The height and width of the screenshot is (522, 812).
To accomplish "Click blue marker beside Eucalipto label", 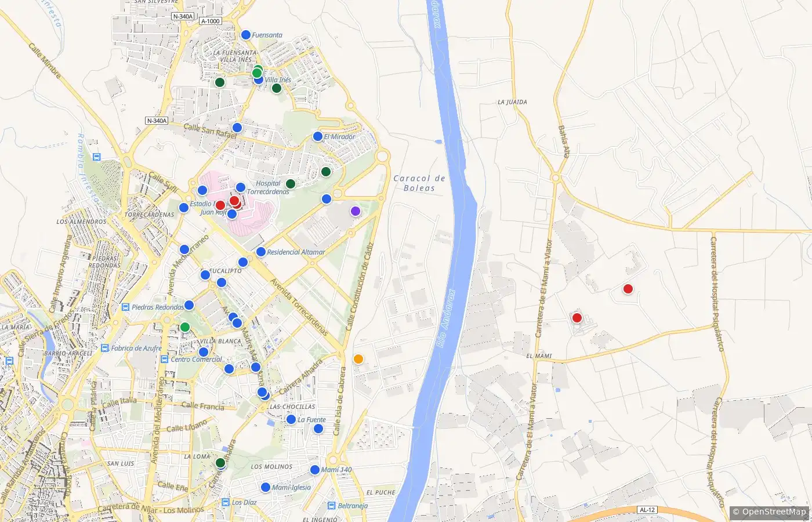I will (205, 275).
